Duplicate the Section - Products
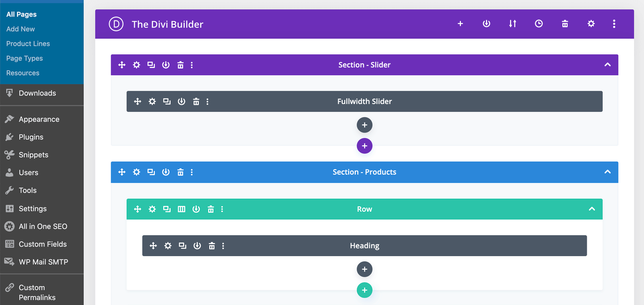This screenshot has width=644, height=305. coord(151,172)
